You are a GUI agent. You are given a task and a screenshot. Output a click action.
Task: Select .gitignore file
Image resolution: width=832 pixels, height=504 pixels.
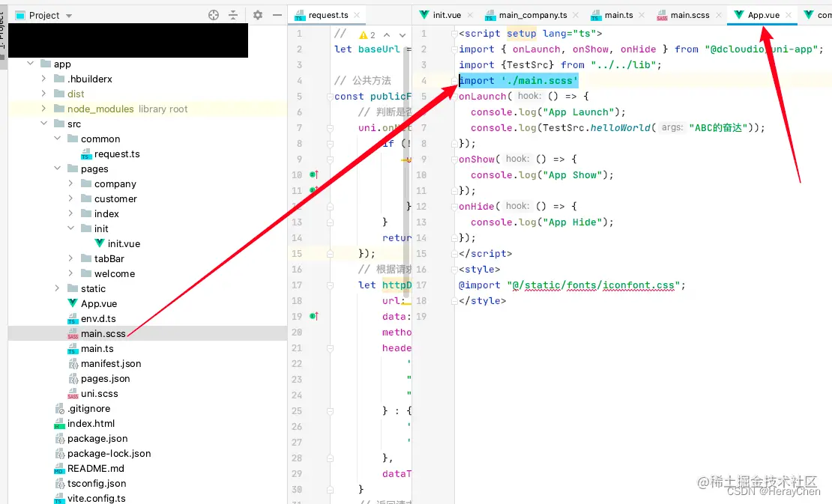pyautogui.click(x=88, y=409)
